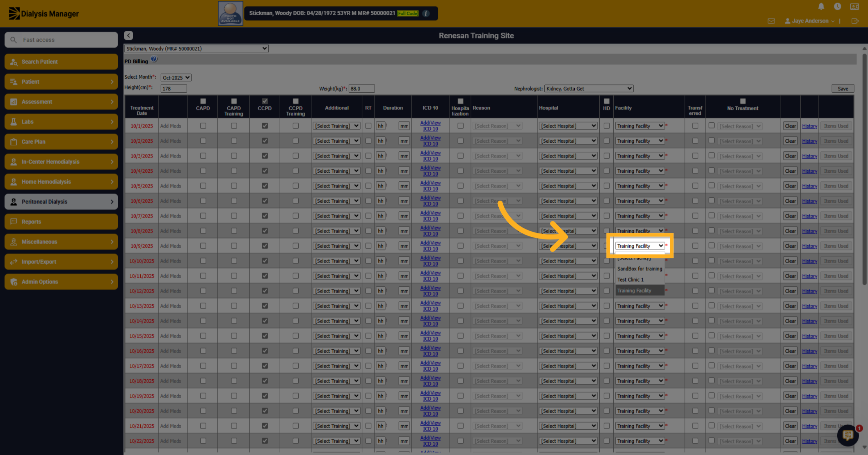Choose Test Clinic 1 facility option
This screenshot has height=455, width=868.
[x=639, y=279]
